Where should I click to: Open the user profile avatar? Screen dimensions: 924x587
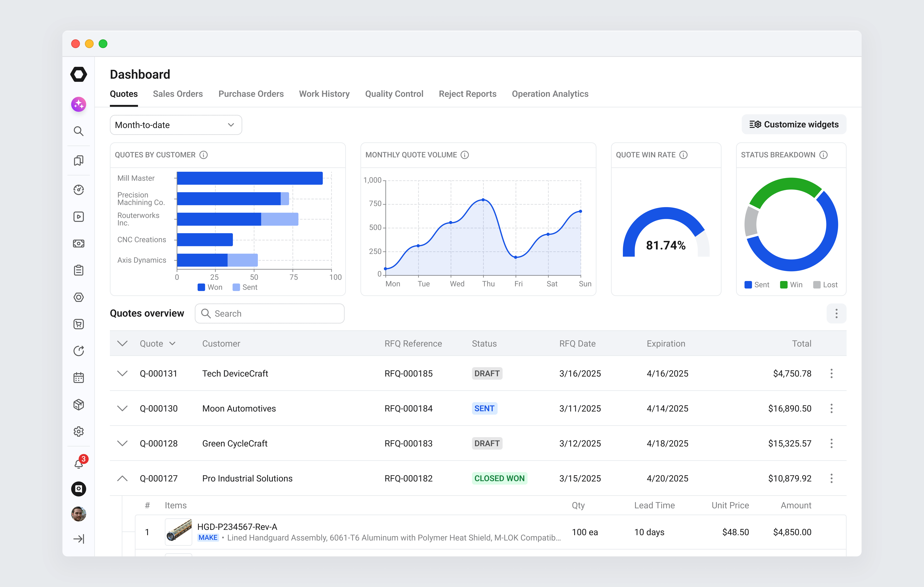pyautogui.click(x=79, y=514)
